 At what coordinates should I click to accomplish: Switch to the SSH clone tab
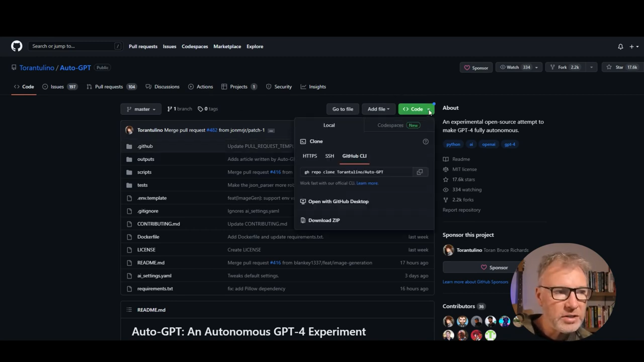click(x=330, y=156)
